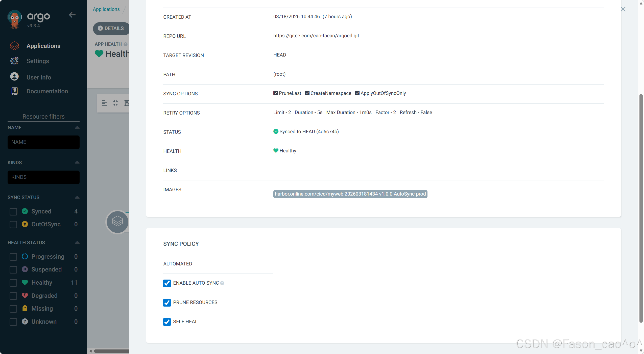Collapse the KINDS filter section
The height and width of the screenshot is (354, 644).
coord(77,162)
